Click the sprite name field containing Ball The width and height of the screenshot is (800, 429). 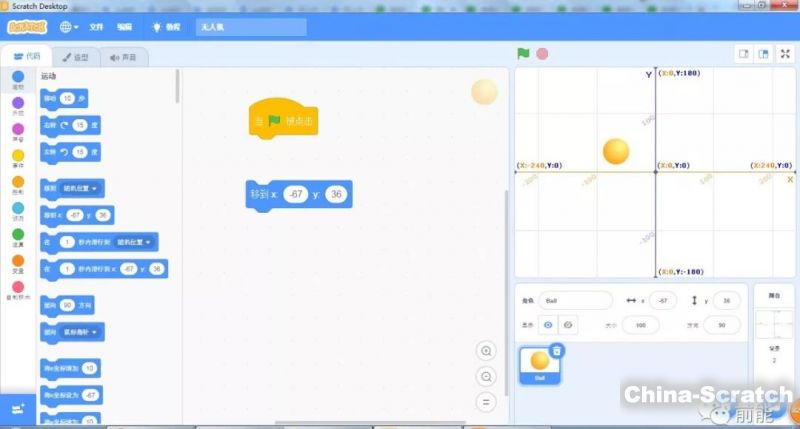pos(575,300)
